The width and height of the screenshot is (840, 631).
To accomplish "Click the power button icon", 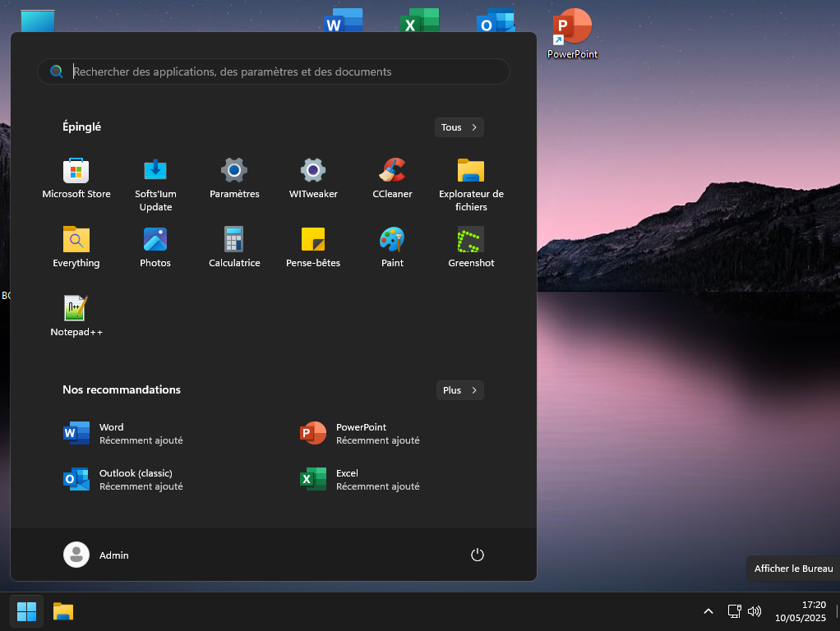I will coord(477,555).
